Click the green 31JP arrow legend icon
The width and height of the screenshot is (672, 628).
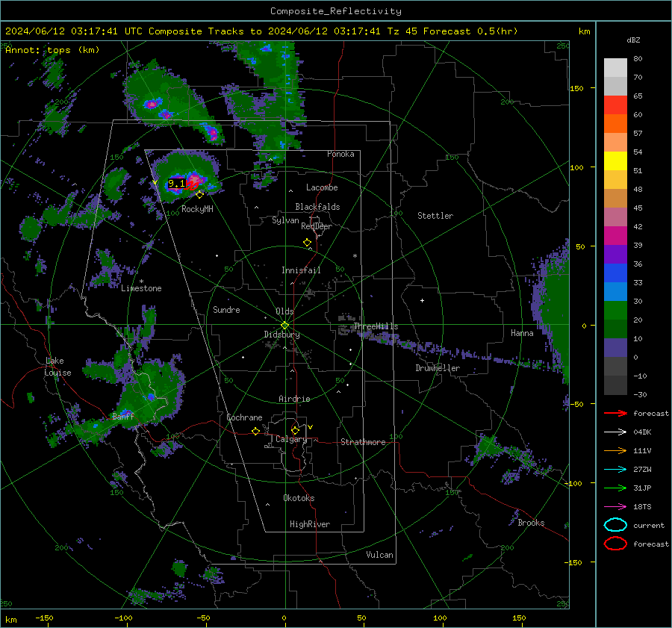615,488
